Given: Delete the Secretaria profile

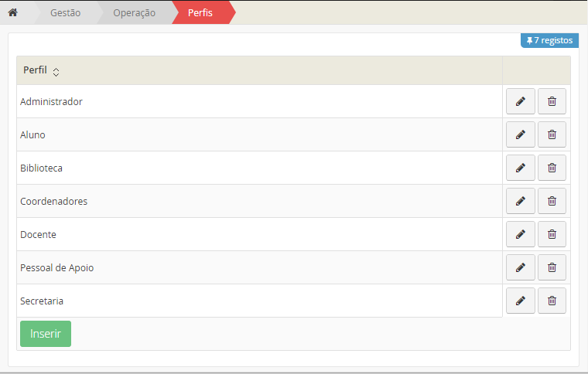Looking at the screenshot, I should pyautogui.click(x=552, y=301).
